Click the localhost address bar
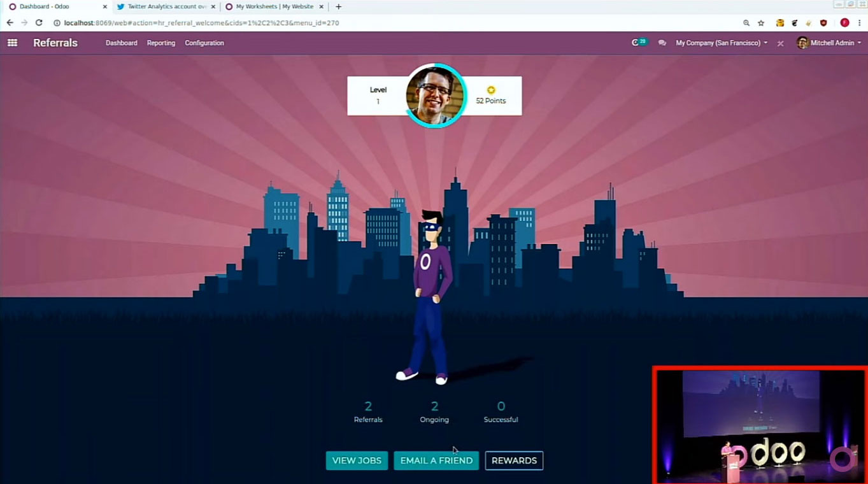Viewport: 868px width, 484px height. click(395, 22)
